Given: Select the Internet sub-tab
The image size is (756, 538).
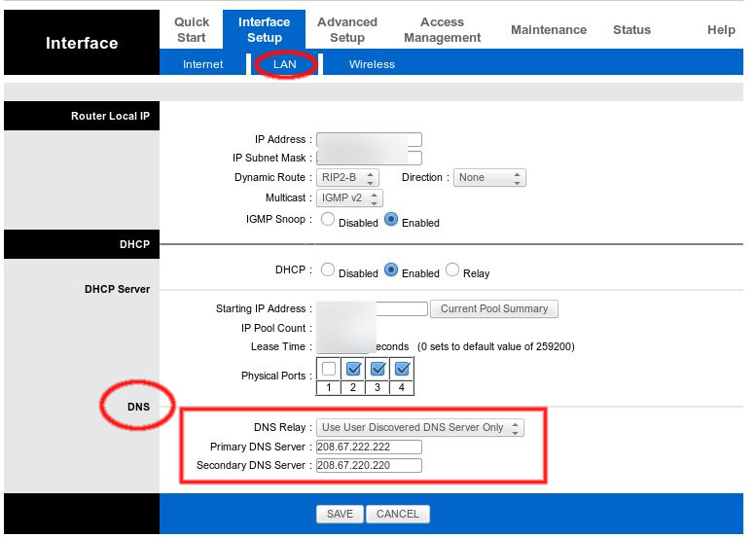Looking at the screenshot, I should 202,64.
